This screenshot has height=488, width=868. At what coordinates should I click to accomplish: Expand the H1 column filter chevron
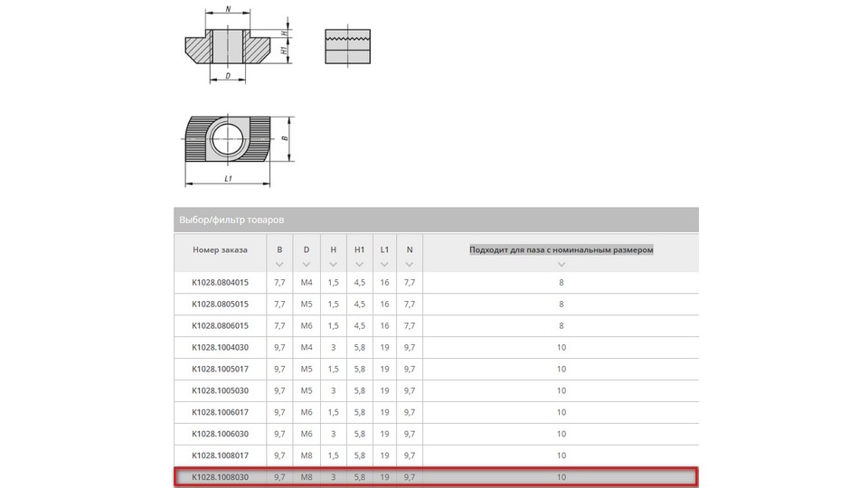click(x=359, y=265)
